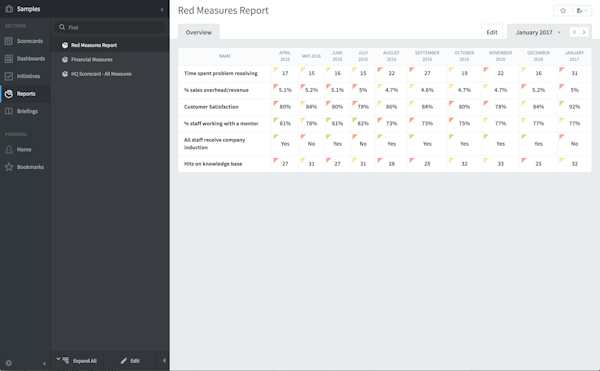Screen dimensions: 600x371
Task: Bookmark report with star icon
Action: (x=563, y=11)
